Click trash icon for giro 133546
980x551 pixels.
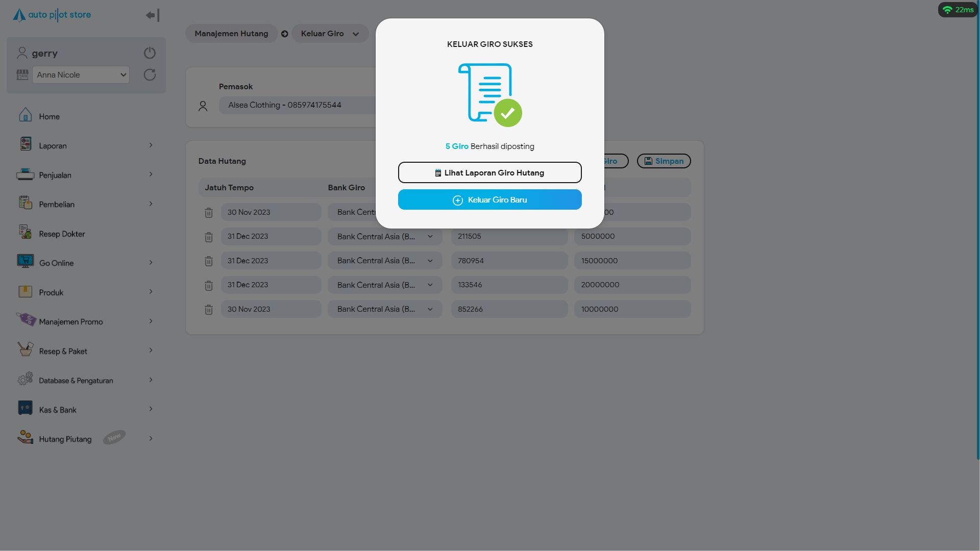(209, 286)
